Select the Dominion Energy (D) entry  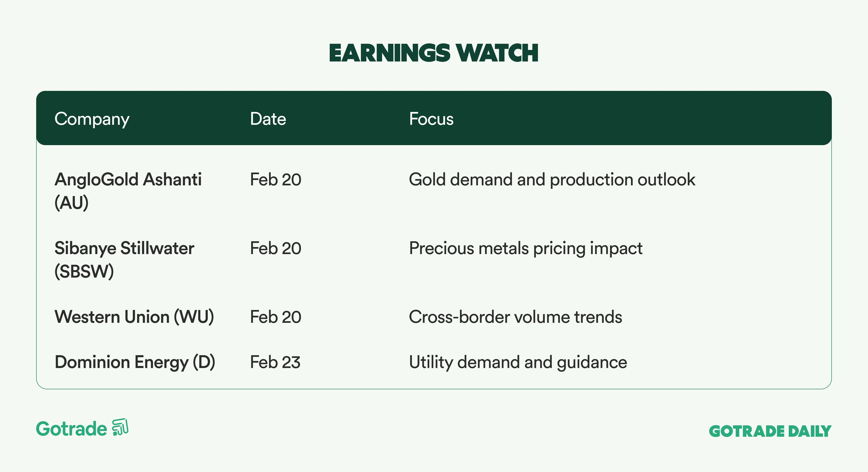click(135, 362)
